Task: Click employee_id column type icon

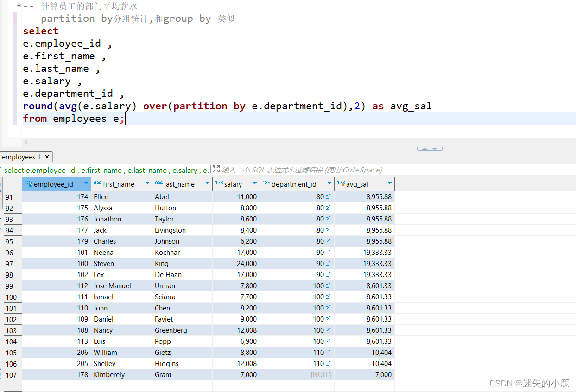Action: [x=29, y=183]
